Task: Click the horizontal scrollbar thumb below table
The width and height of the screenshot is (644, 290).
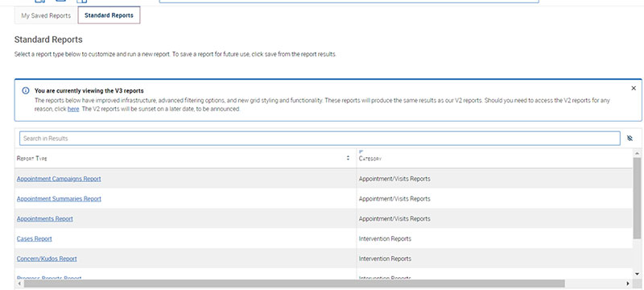Action: (x=295, y=284)
